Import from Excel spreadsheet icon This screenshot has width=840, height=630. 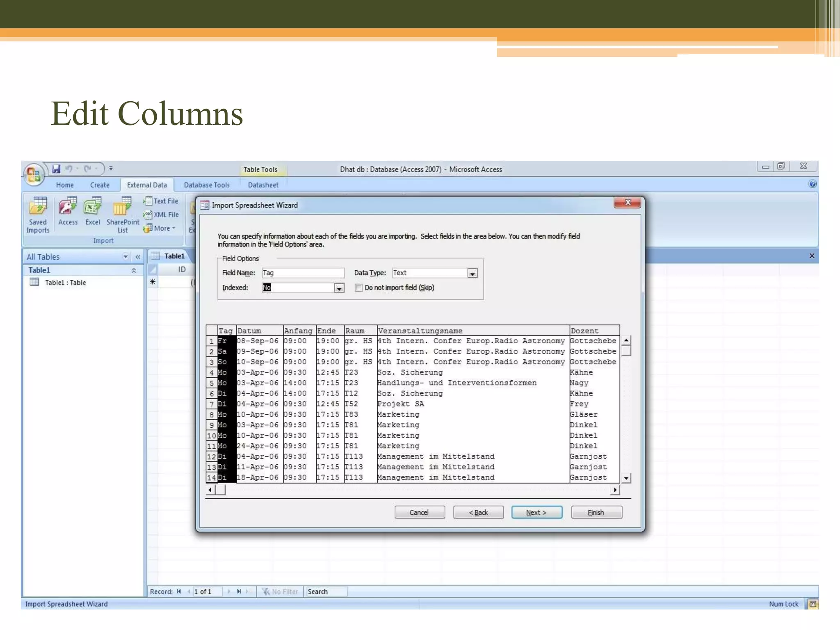point(93,211)
